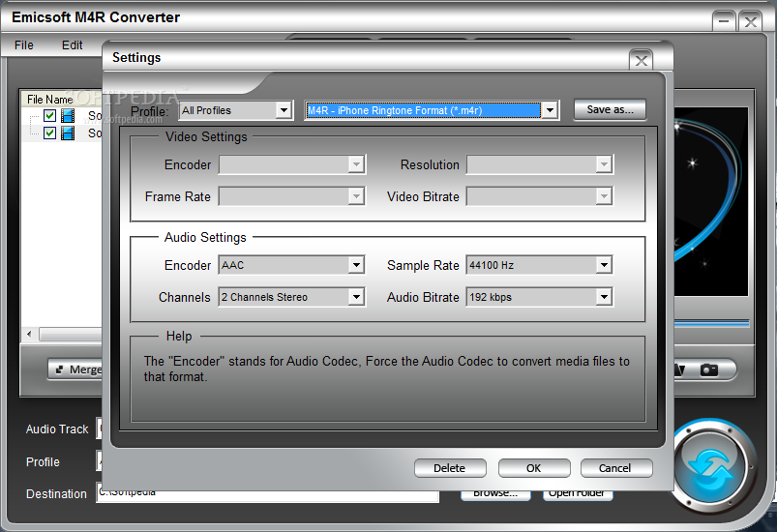Viewport: 777px width, 532px height.
Task: Close the Settings dialog with X
Action: pyautogui.click(x=642, y=60)
